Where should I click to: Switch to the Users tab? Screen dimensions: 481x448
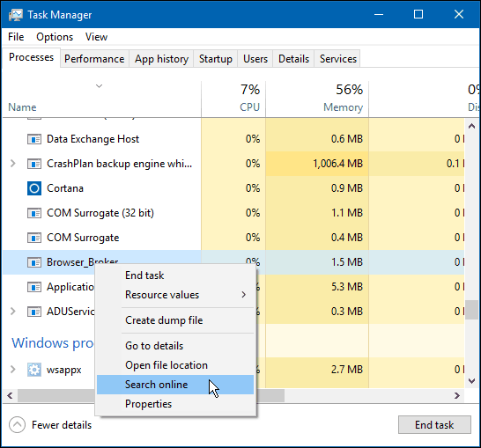click(x=255, y=59)
